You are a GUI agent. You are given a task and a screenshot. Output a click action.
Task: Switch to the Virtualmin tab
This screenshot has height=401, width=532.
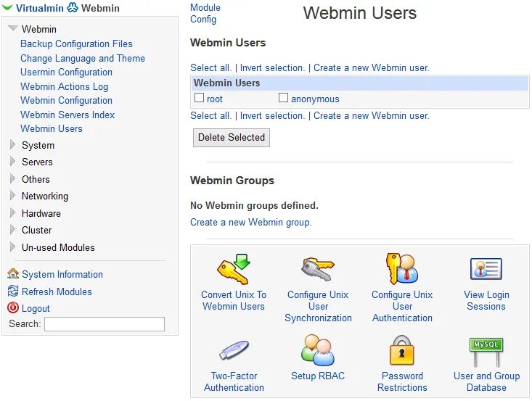point(40,8)
